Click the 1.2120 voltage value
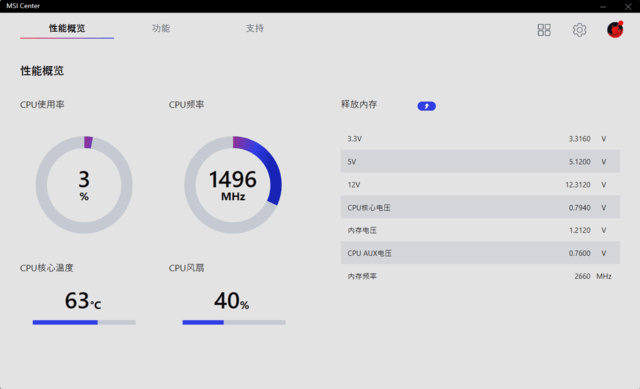The height and width of the screenshot is (389, 640). click(580, 230)
